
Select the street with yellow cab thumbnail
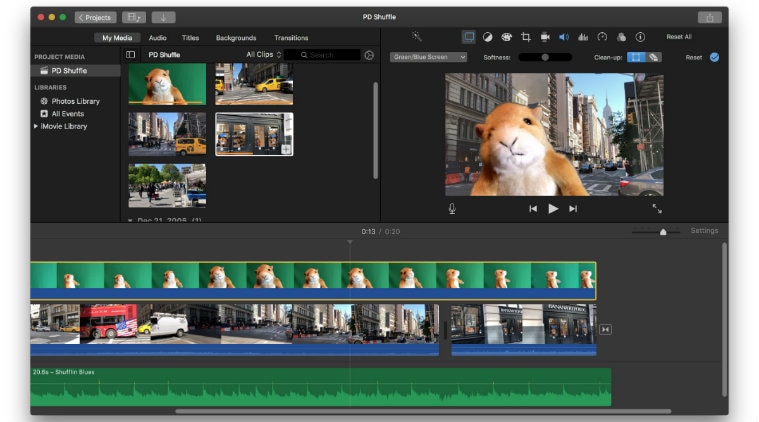[x=167, y=134]
